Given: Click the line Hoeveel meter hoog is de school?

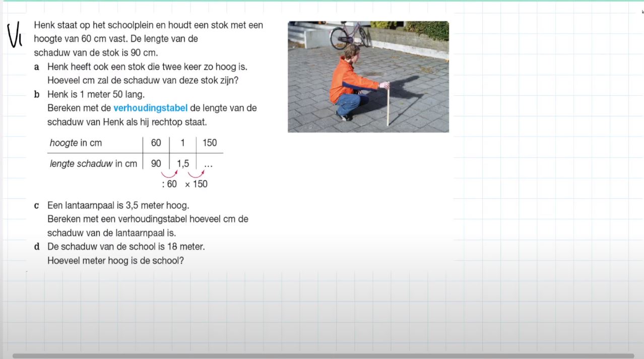Looking at the screenshot, I should coord(115,261).
